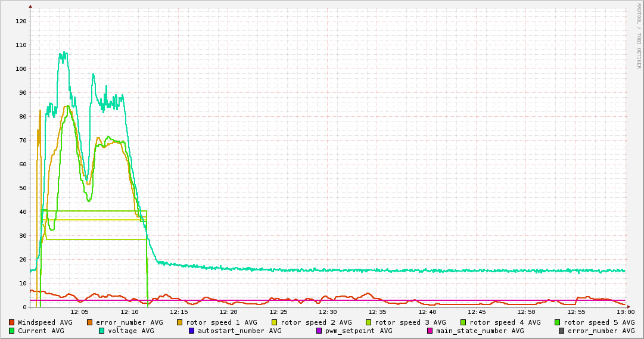Image resolution: width=644 pixels, height=339 pixels.
Task: Click the 12:30 time axis label
Action: [x=328, y=312]
